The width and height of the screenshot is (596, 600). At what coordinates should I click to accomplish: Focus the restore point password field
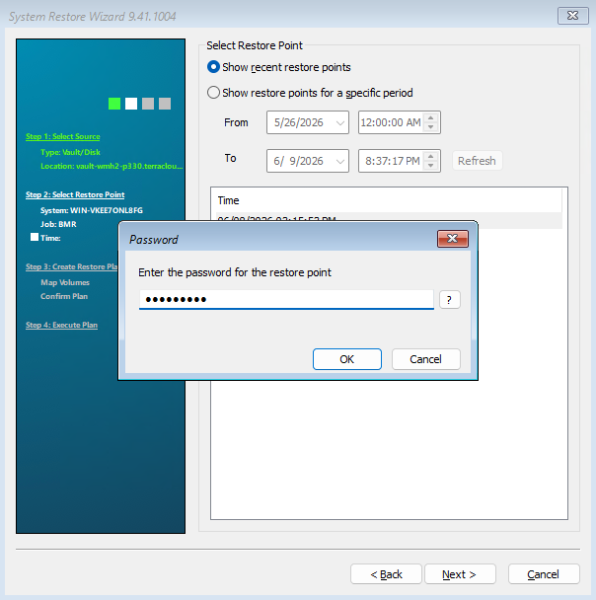pos(286,299)
